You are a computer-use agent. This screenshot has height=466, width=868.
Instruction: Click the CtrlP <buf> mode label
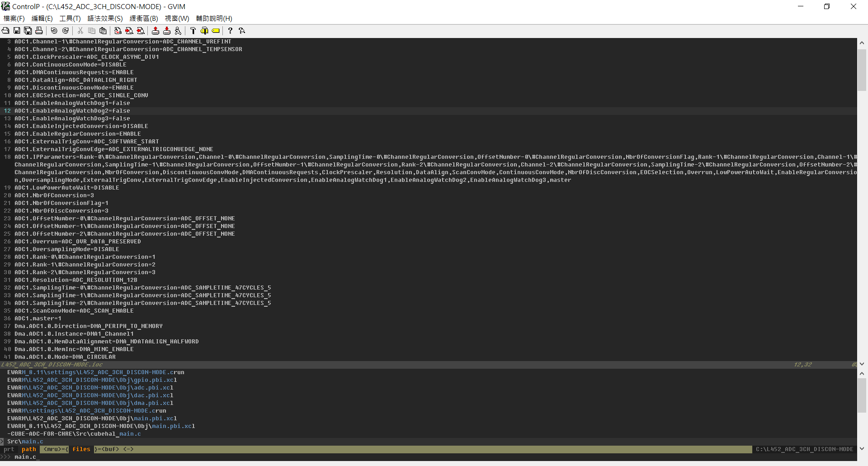pos(110,449)
